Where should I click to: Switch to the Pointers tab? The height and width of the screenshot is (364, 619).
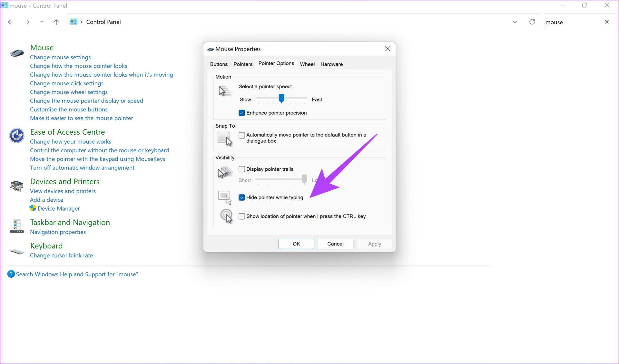[243, 64]
